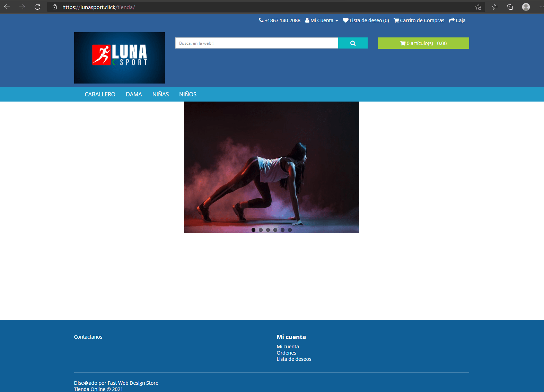Select the fifth slideshow dot
The image size is (544, 392).
pos(283,230)
